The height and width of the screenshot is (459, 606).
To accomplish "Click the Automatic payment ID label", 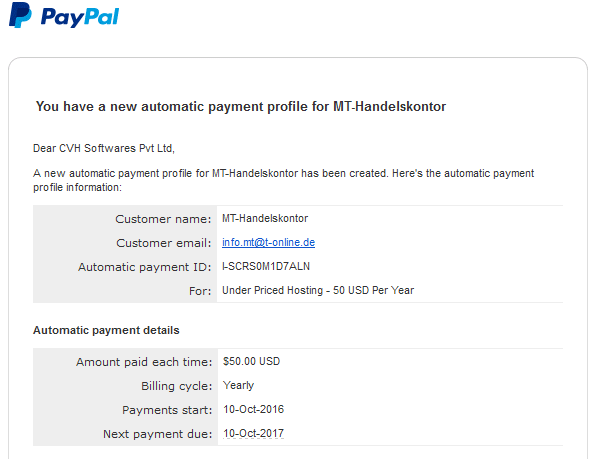I will coord(145,267).
